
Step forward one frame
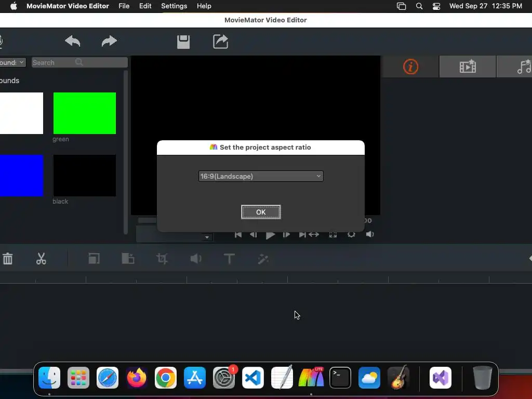coord(286,234)
